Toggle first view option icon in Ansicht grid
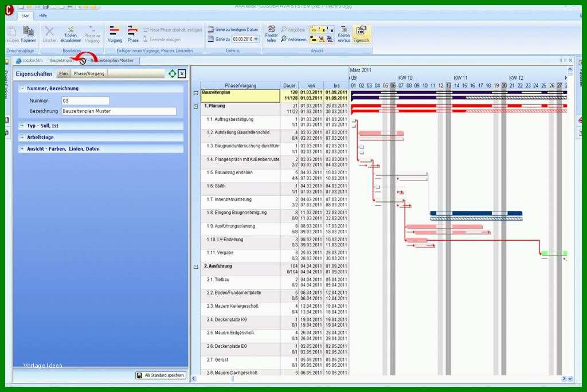 pyautogui.click(x=314, y=30)
